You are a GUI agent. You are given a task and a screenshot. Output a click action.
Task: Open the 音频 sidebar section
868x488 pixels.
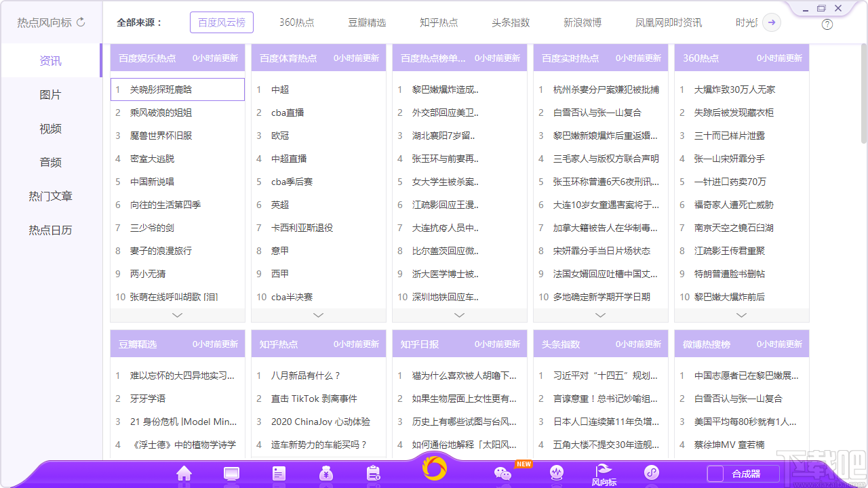pyautogui.click(x=51, y=162)
